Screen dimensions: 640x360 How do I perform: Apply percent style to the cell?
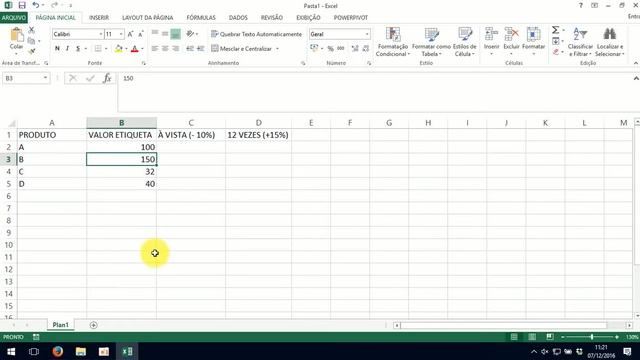(x=330, y=49)
